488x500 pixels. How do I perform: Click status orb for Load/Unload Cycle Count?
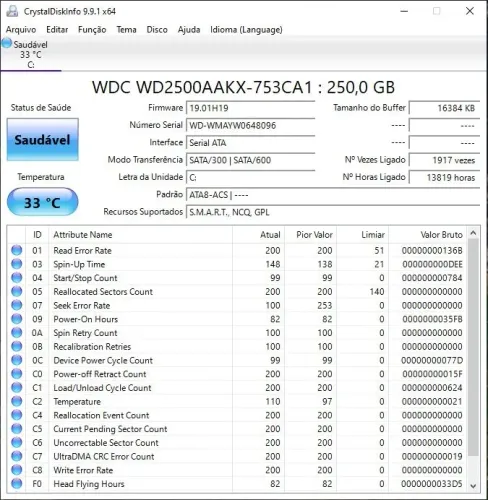click(x=17, y=388)
